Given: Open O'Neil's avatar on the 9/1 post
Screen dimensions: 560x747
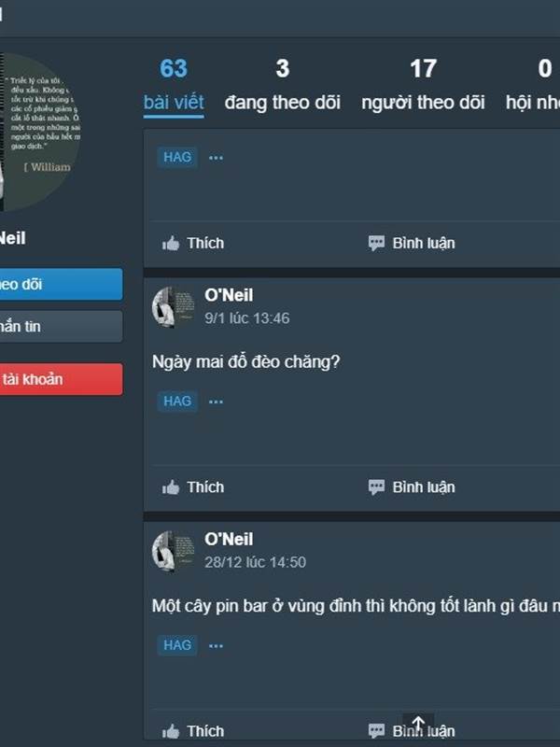Looking at the screenshot, I should click(x=173, y=307).
